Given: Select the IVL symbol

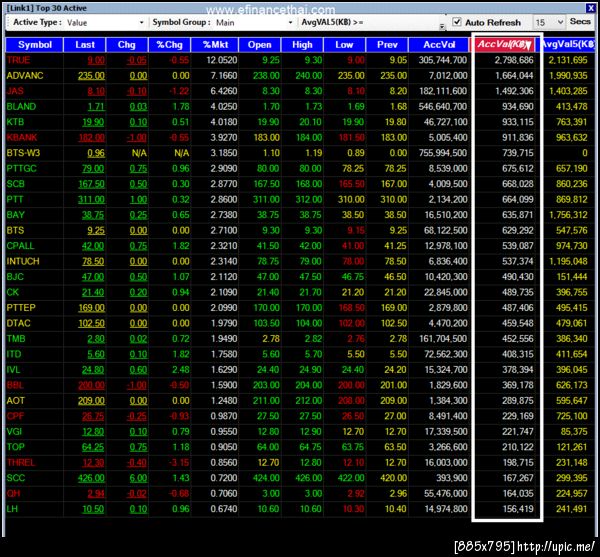Looking at the screenshot, I should coord(13,370).
